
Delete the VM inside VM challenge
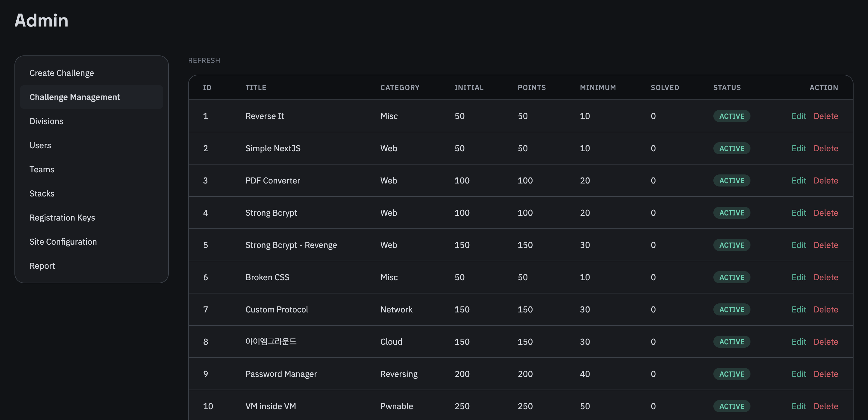pos(826,406)
